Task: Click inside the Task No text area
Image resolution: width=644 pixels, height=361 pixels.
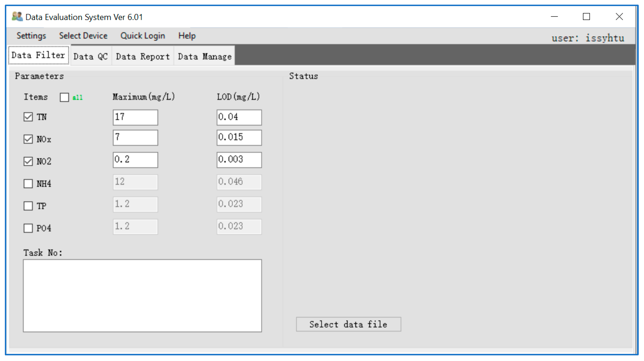Action: (x=142, y=296)
